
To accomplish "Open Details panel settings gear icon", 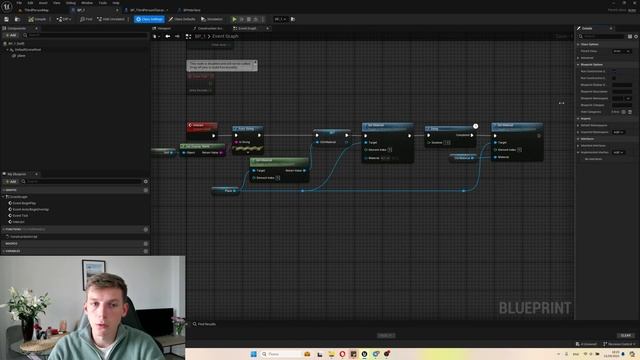I will pos(636,36).
